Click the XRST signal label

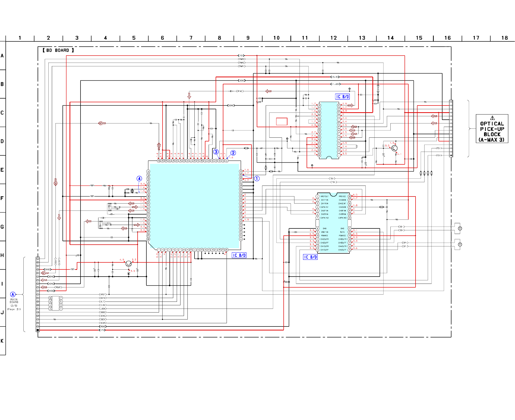click(x=103, y=295)
